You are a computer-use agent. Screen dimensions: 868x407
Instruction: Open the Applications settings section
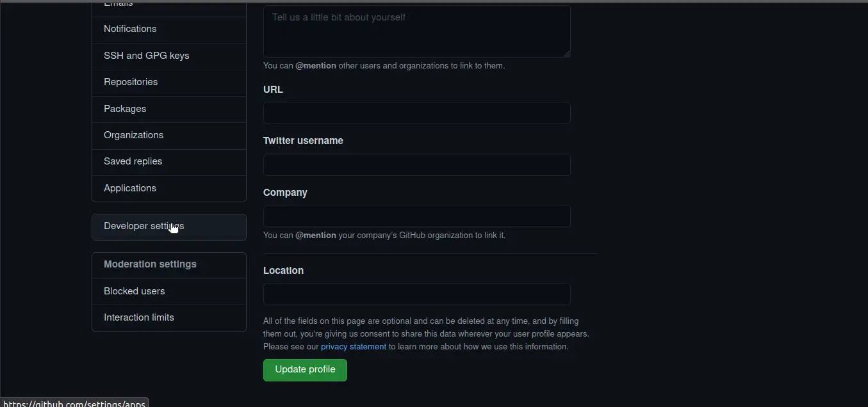pos(130,188)
